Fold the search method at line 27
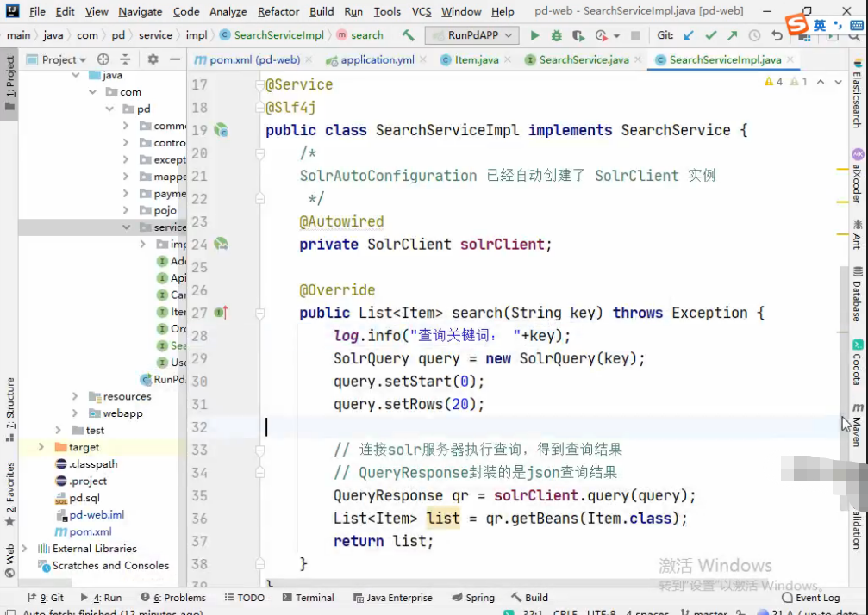 pyautogui.click(x=259, y=314)
